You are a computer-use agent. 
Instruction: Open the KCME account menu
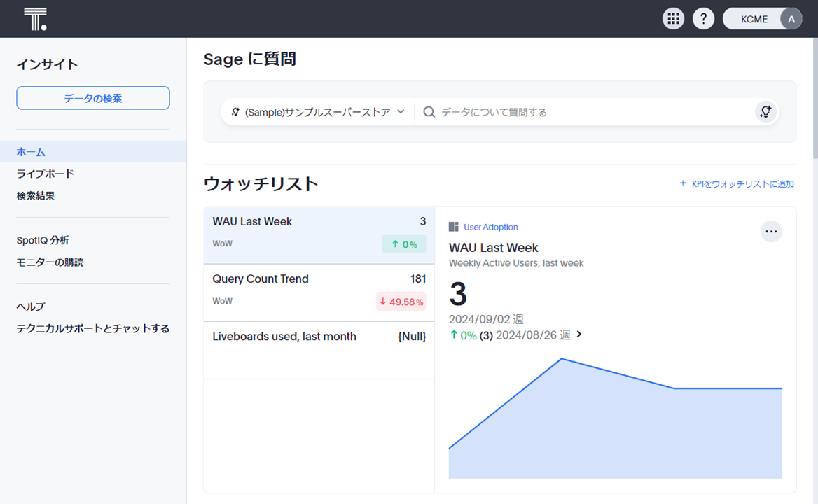click(754, 19)
